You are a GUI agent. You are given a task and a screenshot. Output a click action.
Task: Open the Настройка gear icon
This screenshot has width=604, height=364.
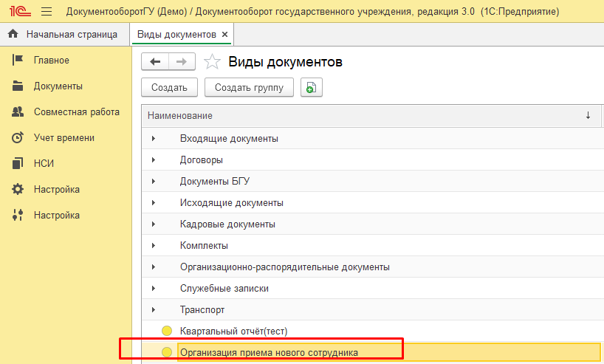pos(18,189)
